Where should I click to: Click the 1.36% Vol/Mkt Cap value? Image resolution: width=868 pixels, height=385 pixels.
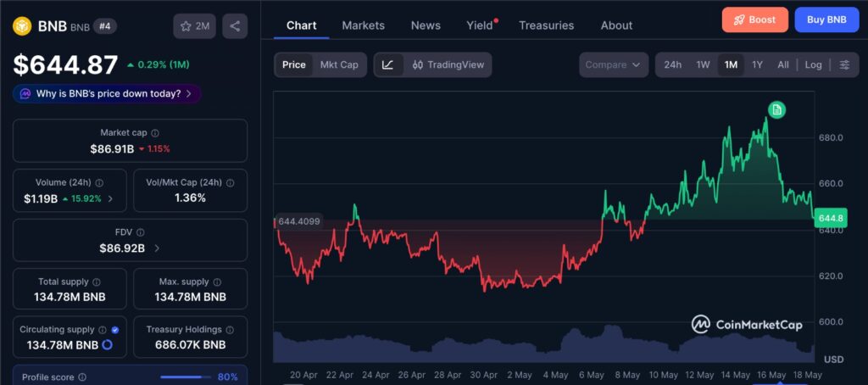[x=190, y=198]
